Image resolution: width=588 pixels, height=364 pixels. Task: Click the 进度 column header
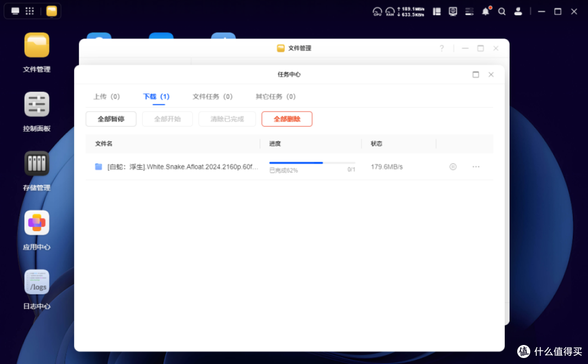[x=275, y=144]
